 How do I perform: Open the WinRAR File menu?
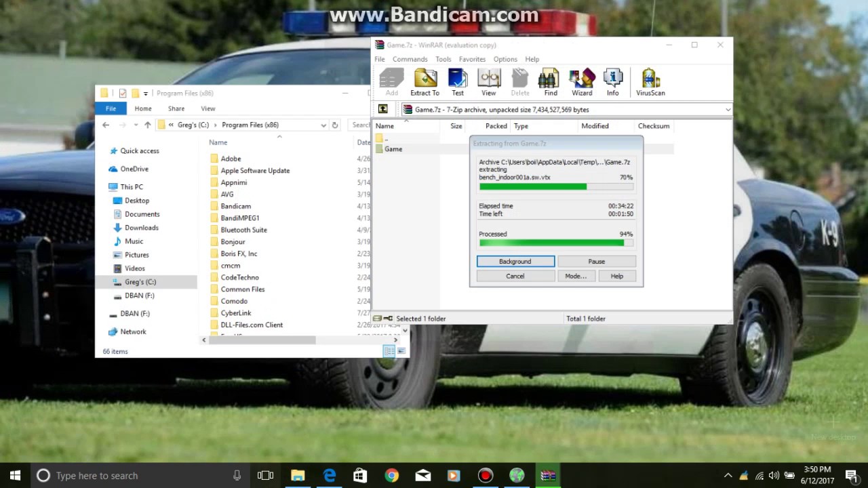tap(380, 59)
